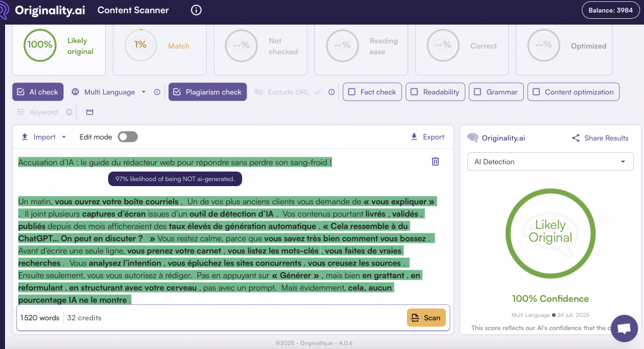The image size is (644, 349).
Task: Select the Likely original score card
Action: click(58, 48)
